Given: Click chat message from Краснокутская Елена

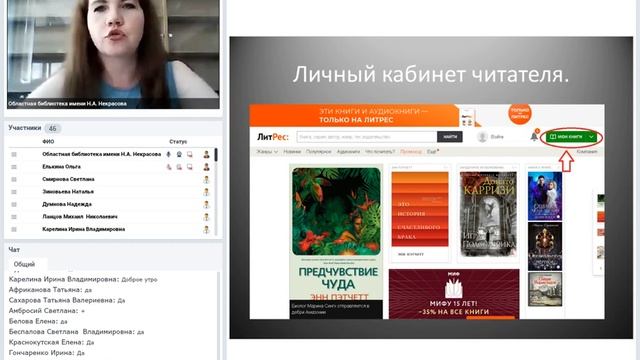Looking at the screenshot, I should coord(51,342).
